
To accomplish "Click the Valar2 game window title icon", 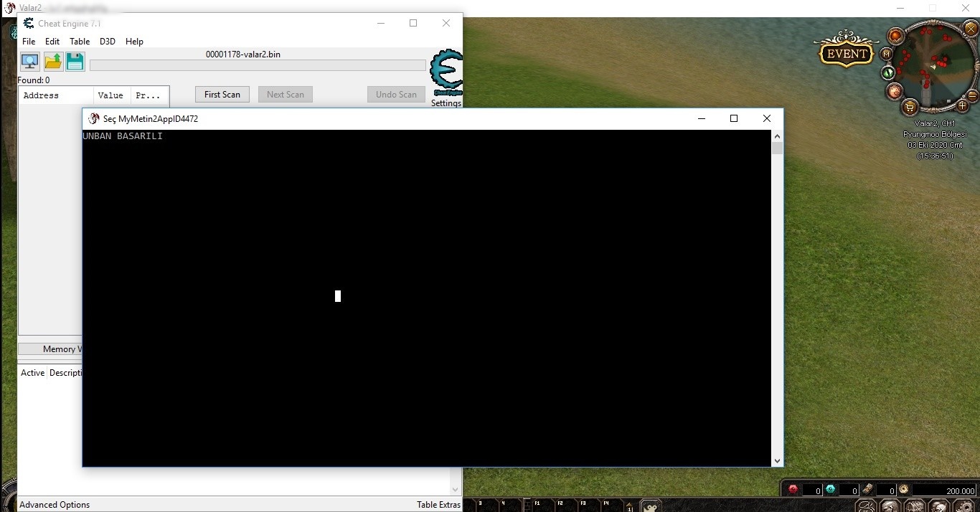I will coord(9,8).
